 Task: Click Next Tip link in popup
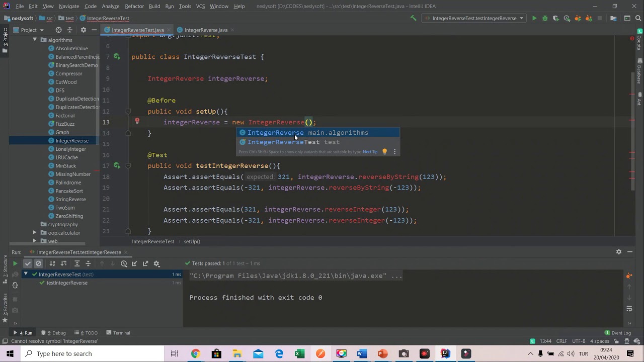(370, 152)
